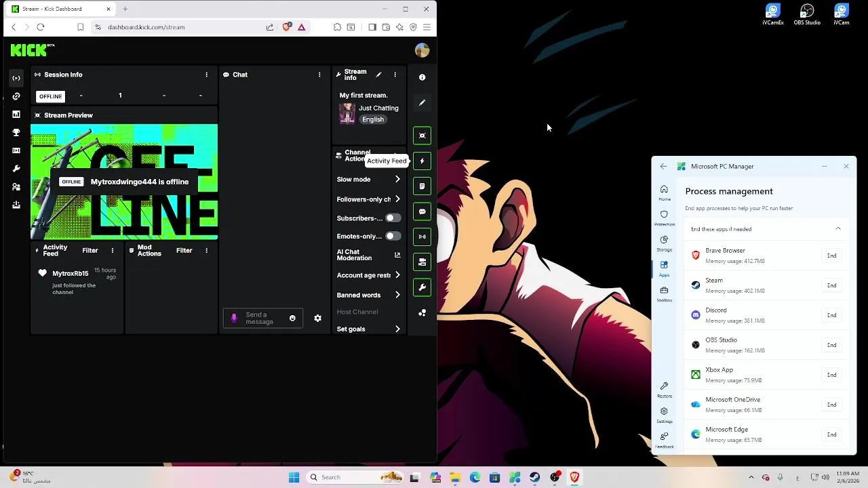The width and height of the screenshot is (868, 488).
Task: End OBS Studio process in PC Manager
Action: [x=831, y=345]
